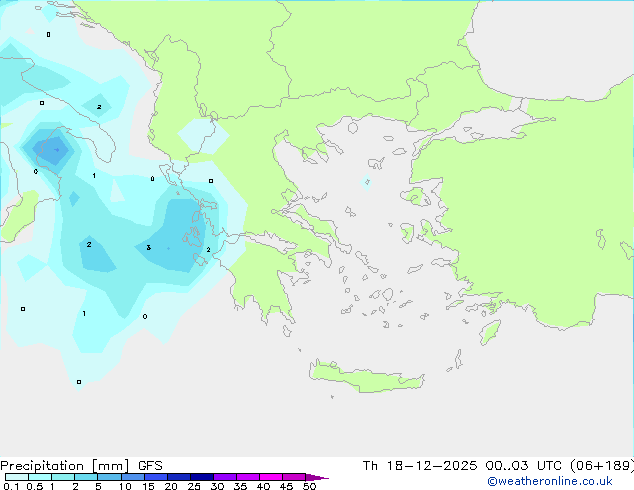Click the '00..03 UTC' time text

(524, 466)
